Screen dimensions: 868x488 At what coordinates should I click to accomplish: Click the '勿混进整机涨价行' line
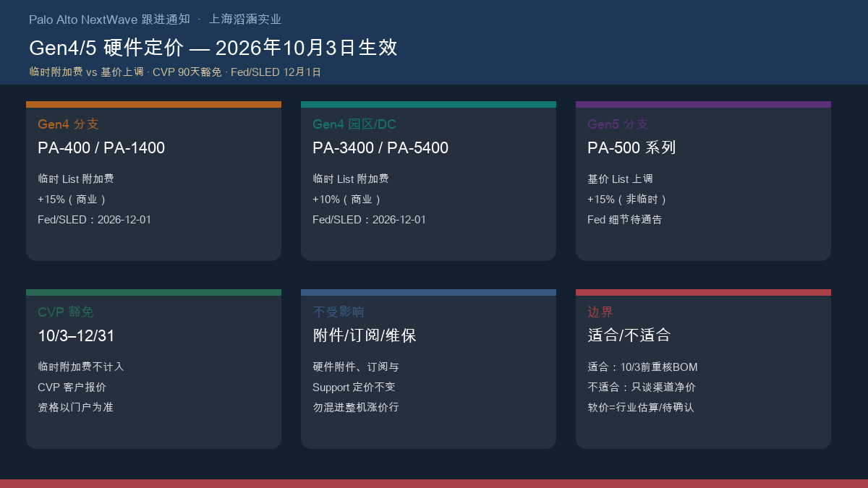click(356, 408)
